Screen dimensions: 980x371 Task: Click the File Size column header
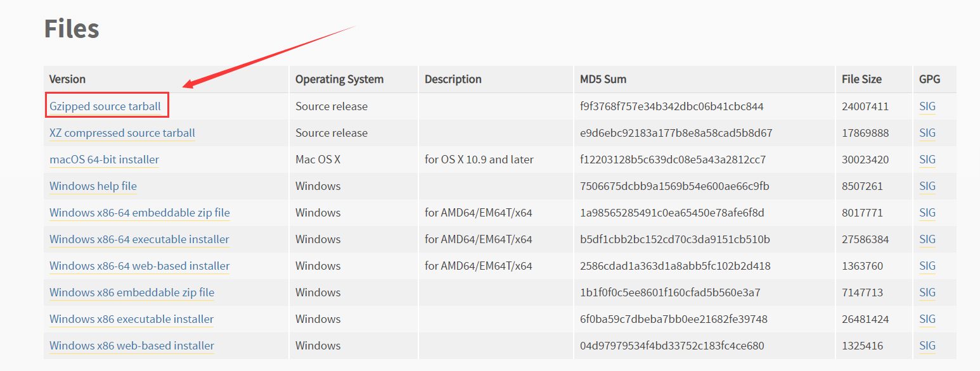tap(861, 79)
